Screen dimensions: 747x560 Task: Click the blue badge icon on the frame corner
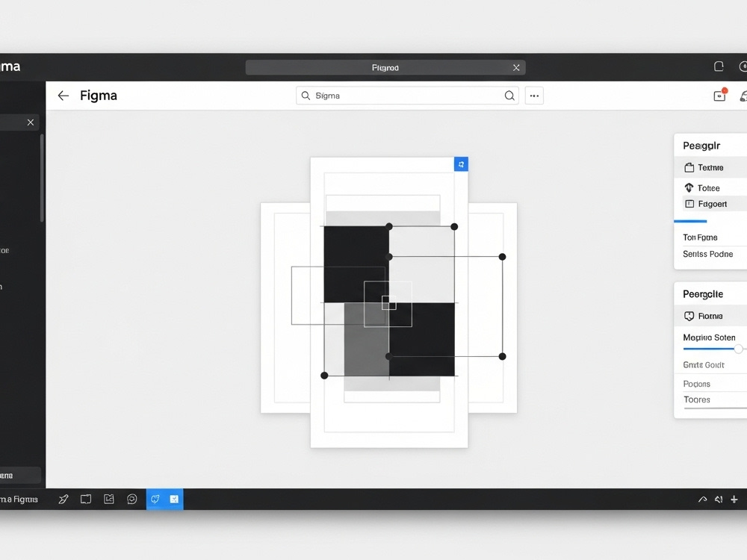pos(461,164)
